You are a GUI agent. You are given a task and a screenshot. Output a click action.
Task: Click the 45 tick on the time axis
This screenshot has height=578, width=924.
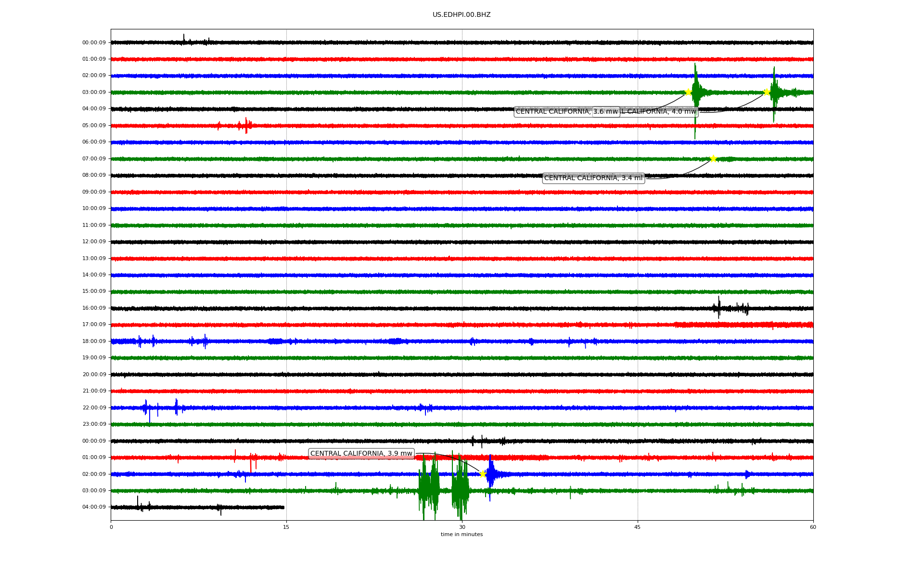coord(638,527)
